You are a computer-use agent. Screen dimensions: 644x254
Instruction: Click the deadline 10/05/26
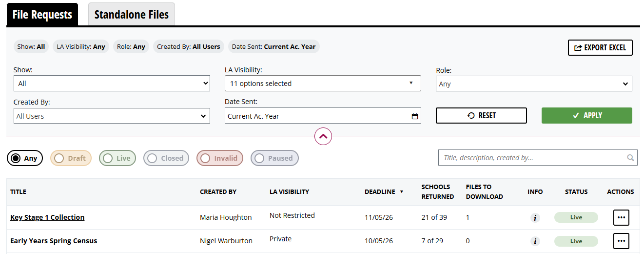pyautogui.click(x=379, y=241)
